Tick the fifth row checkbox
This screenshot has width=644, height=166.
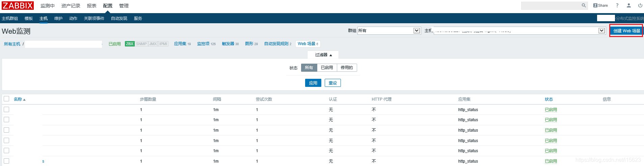pyautogui.click(x=6, y=151)
